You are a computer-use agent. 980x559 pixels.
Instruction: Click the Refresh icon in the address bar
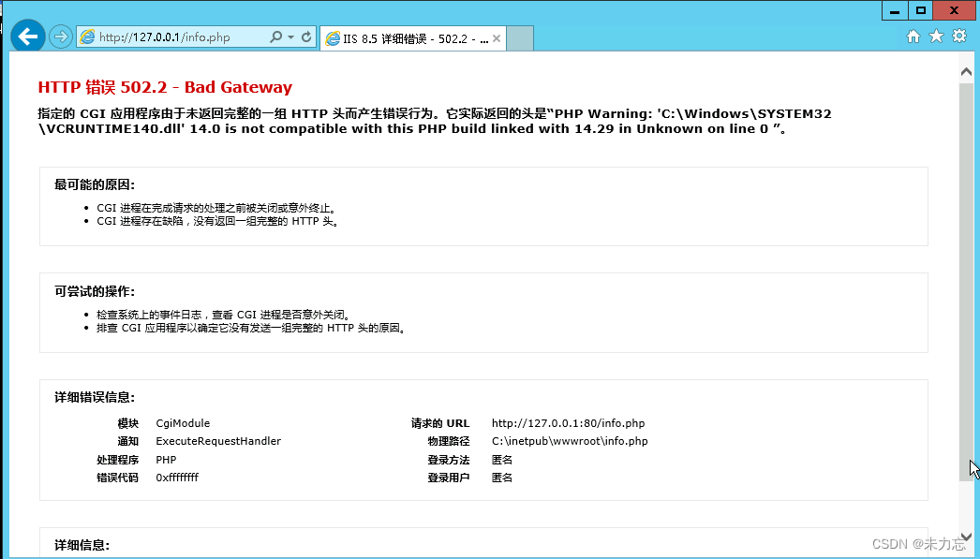tap(306, 37)
